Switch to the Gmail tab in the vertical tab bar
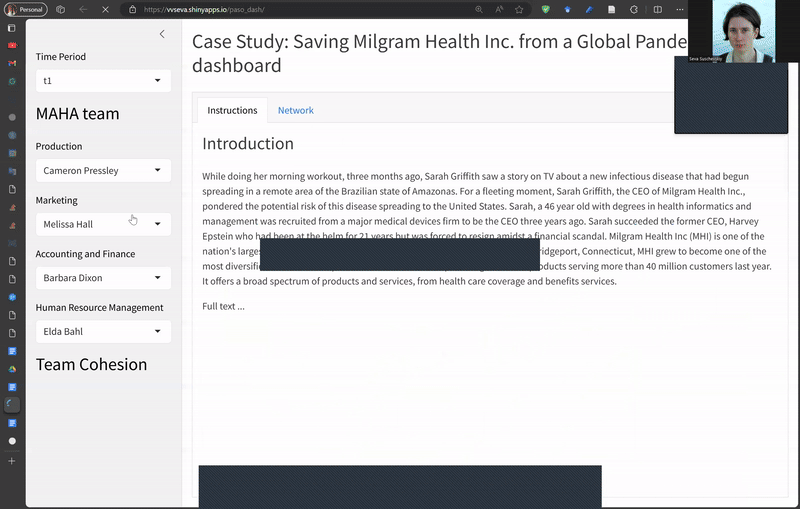This screenshot has width=800, height=509. pyautogui.click(x=12, y=63)
